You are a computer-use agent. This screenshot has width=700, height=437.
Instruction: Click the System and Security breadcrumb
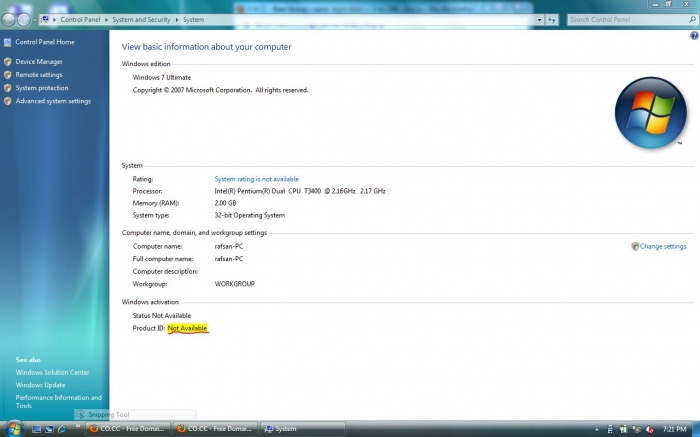pyautogui.click(x=141, y=20)
